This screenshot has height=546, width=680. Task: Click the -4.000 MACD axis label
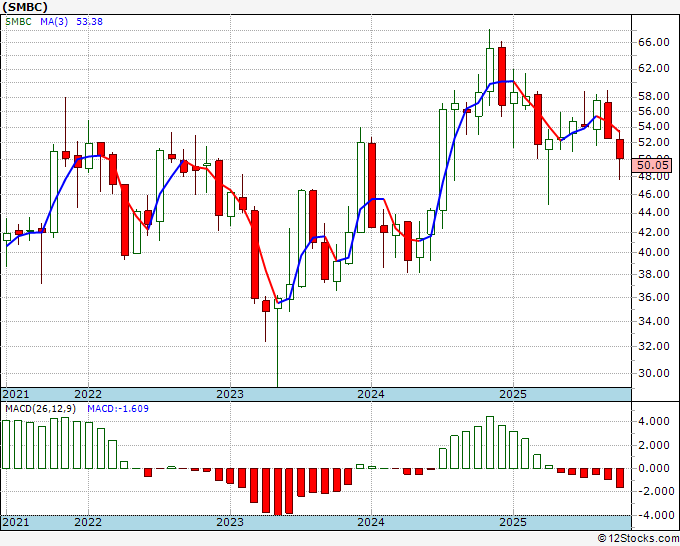[654, 515]
